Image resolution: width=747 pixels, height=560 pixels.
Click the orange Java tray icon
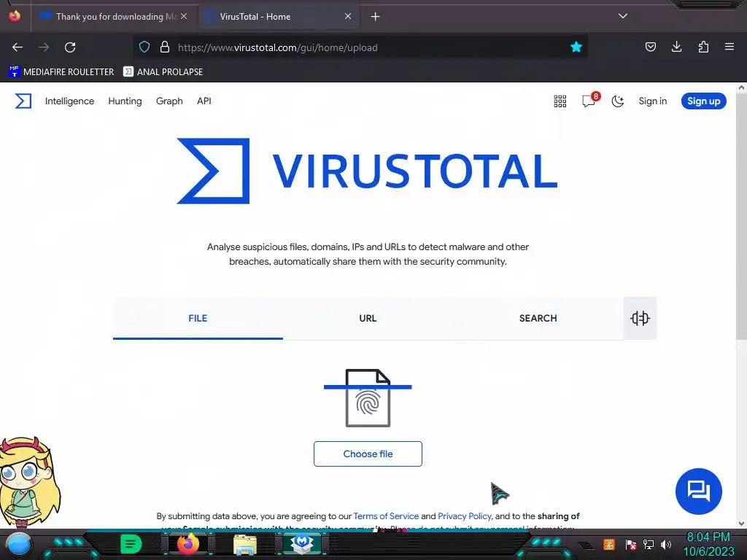pyautogui.click(x=609, y=544)
